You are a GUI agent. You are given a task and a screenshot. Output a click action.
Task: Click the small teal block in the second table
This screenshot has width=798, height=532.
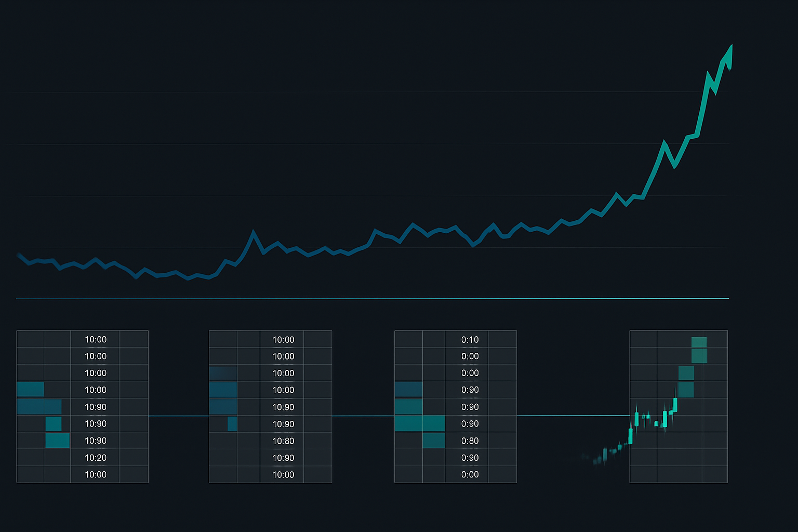[232, 424]
